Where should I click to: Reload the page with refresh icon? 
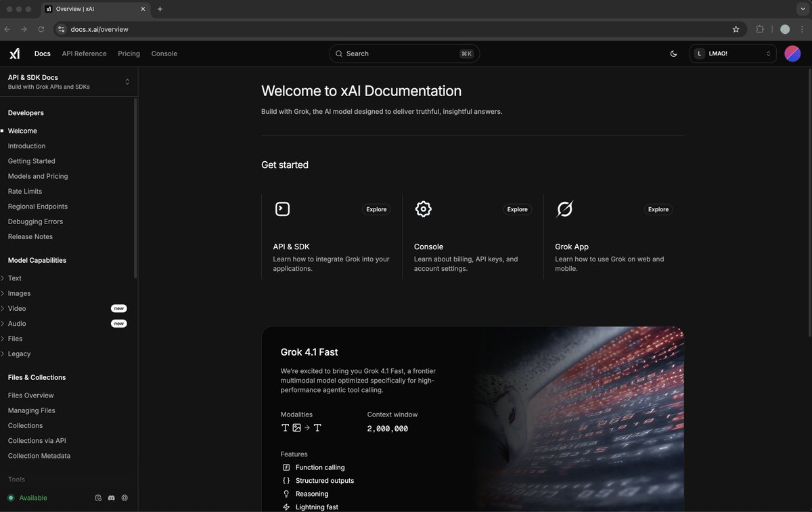pos(41,29)
